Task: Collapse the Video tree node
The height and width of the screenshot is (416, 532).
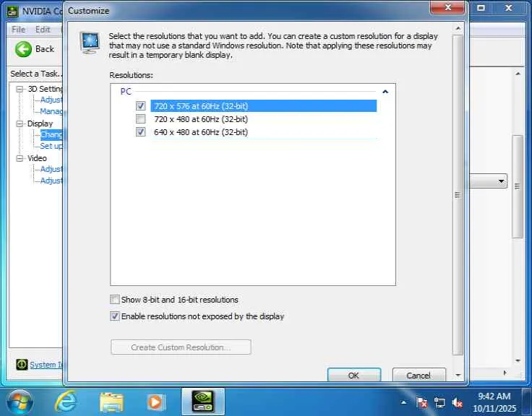Action: pos(20,158)
